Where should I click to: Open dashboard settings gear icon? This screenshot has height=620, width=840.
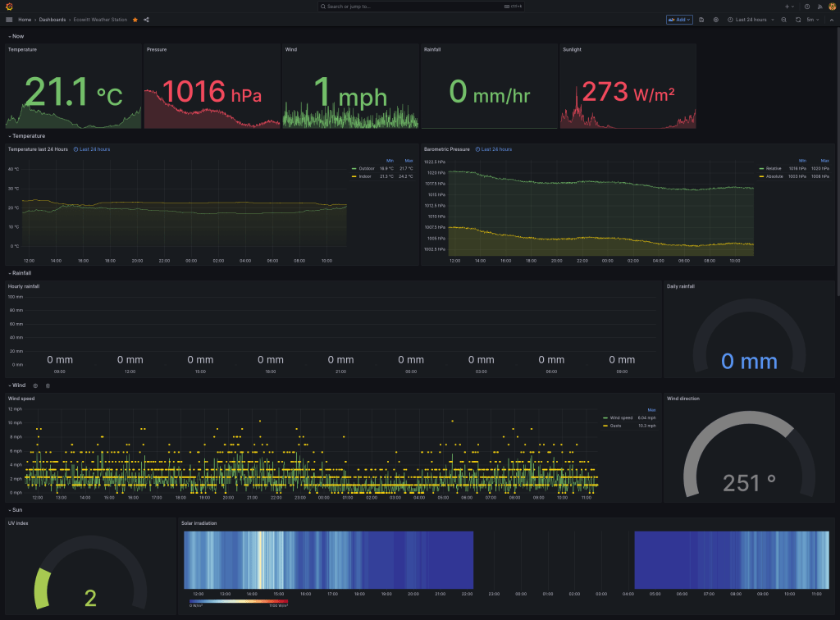pos(715,20)
